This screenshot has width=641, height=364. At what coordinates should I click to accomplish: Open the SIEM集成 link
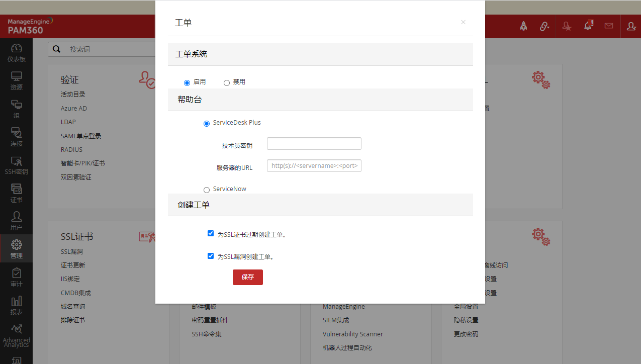tap(336, 320)
